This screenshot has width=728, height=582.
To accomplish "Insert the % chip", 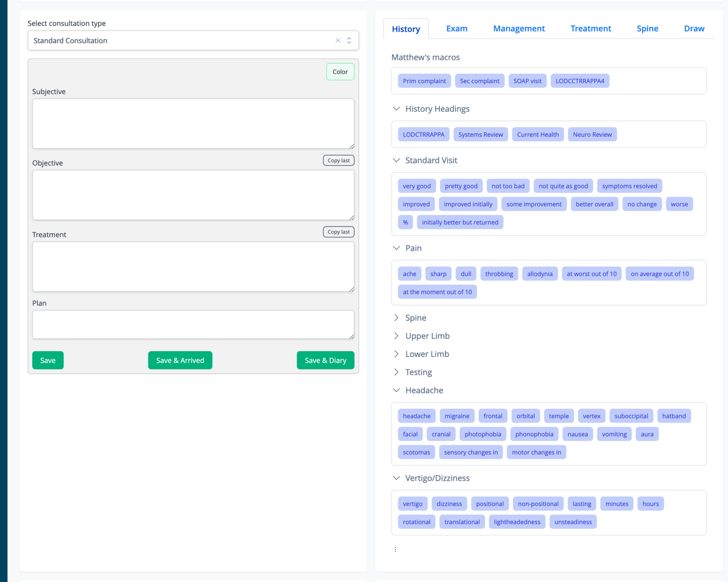I will (406, 222).
